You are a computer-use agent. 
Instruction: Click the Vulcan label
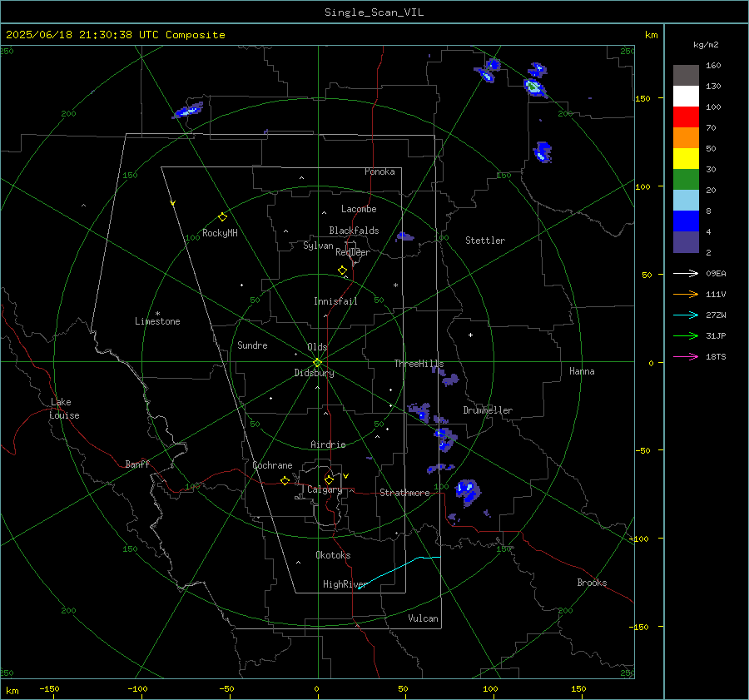tap(423, 618)
